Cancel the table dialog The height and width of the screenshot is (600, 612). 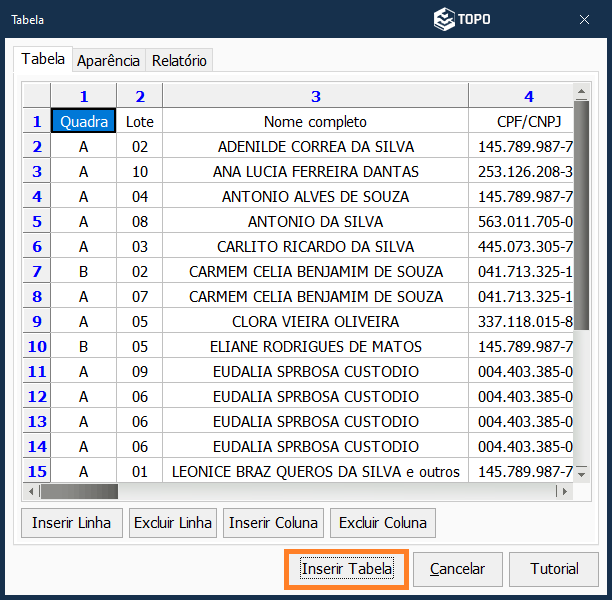pyautogui.click(x=457, y=569)
